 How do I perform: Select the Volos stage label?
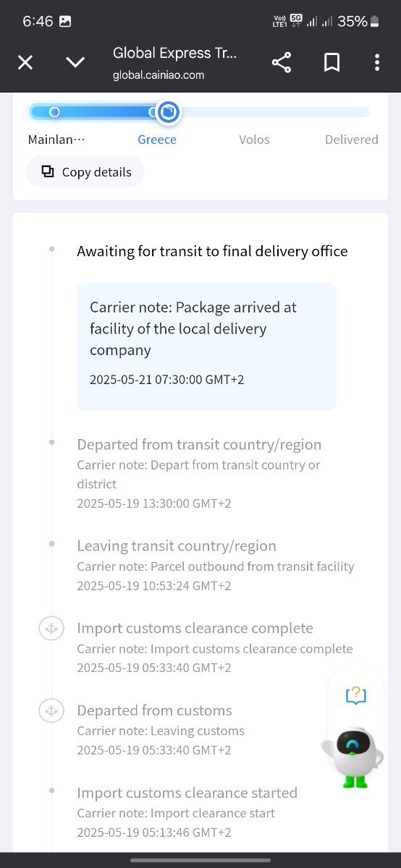254,140
